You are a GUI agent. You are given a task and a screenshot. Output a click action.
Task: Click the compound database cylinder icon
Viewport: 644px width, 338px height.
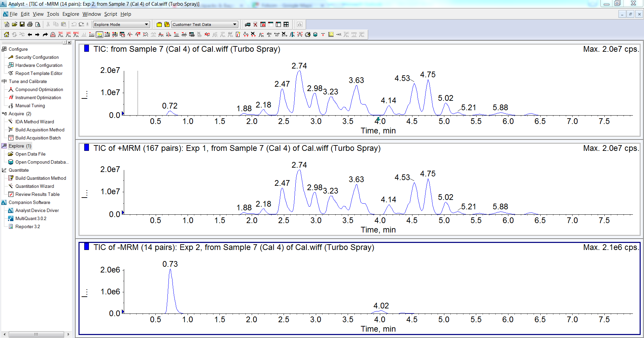(x=315, y=35)
